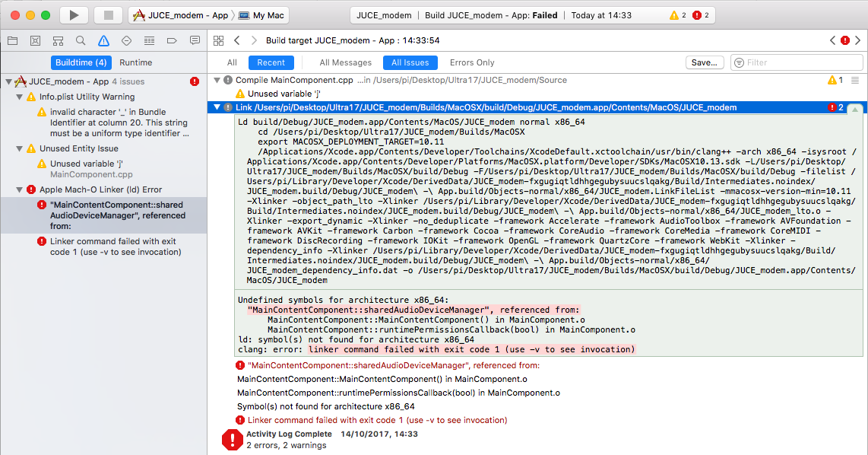
Task: Click the red error indicator in jump bar
Action: [845, 40]
